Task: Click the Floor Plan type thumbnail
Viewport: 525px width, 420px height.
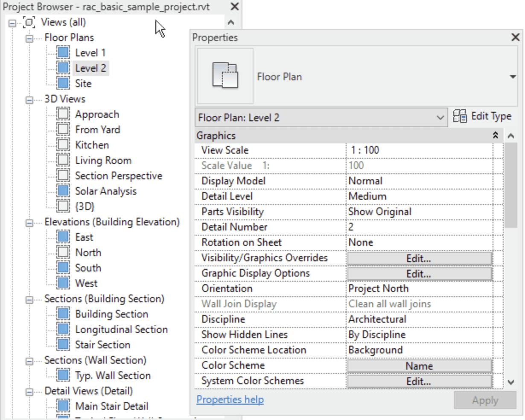Action: (x=225, y=76)
